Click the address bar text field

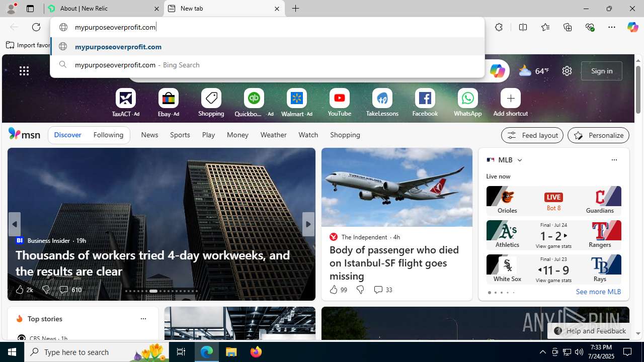[x=267, y=27]
